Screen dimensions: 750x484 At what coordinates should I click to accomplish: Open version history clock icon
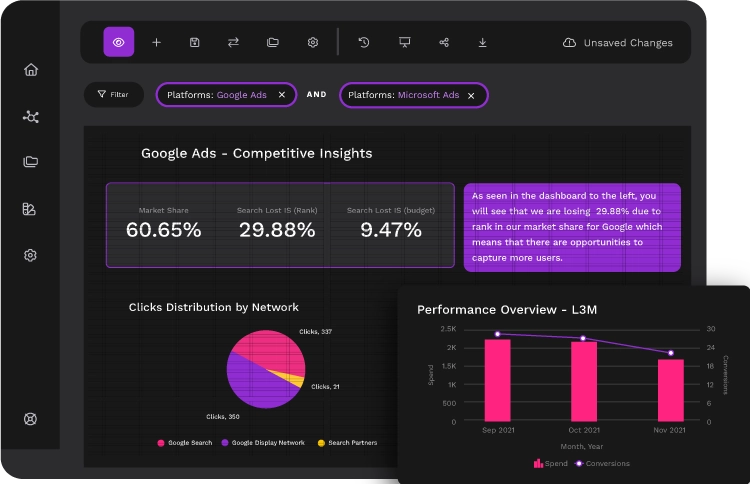364,43
